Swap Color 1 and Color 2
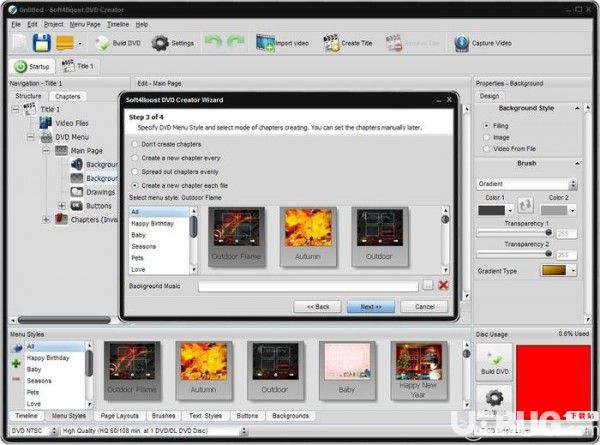600x445 pixels. point(525,205)
